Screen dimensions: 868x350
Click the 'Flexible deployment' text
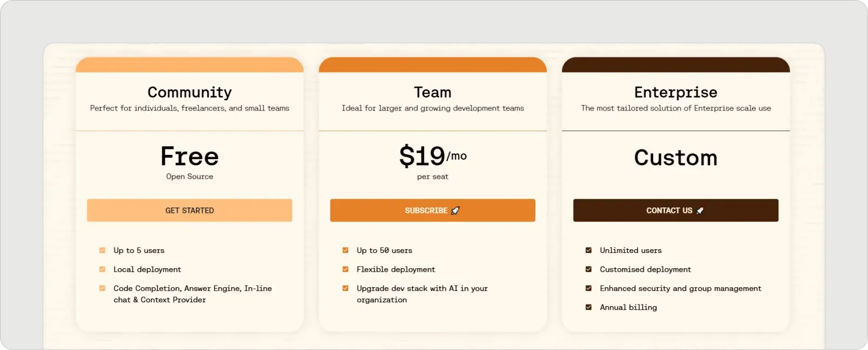coord(395,269)
